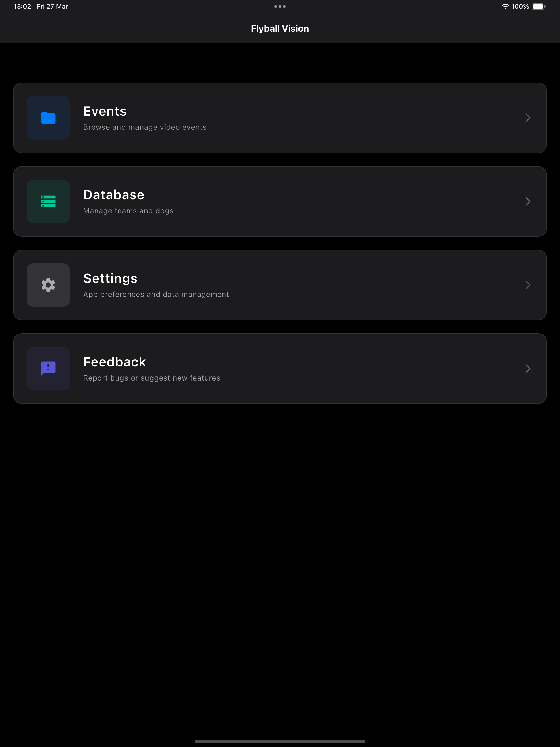Select the Settings gear icon

click(48, 285)
